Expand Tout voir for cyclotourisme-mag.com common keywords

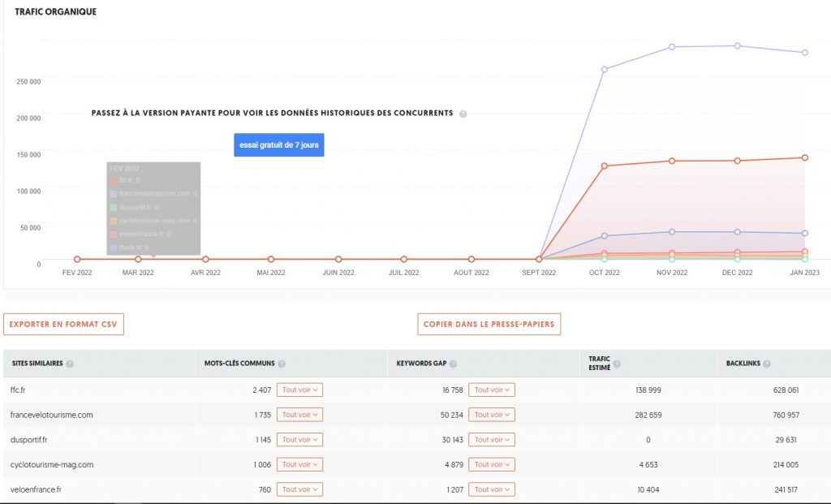point(299,464)
